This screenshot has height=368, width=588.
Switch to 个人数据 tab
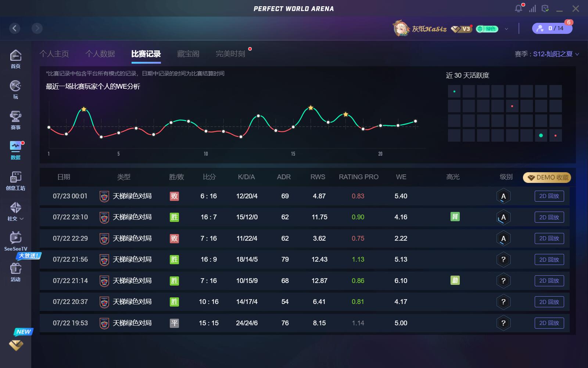point(100,54)
